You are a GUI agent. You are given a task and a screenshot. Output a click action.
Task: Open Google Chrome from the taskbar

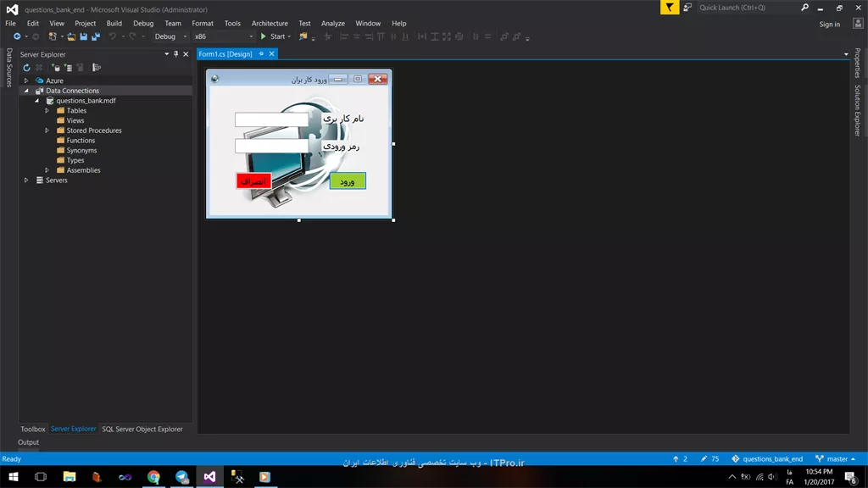click(153, 477)
